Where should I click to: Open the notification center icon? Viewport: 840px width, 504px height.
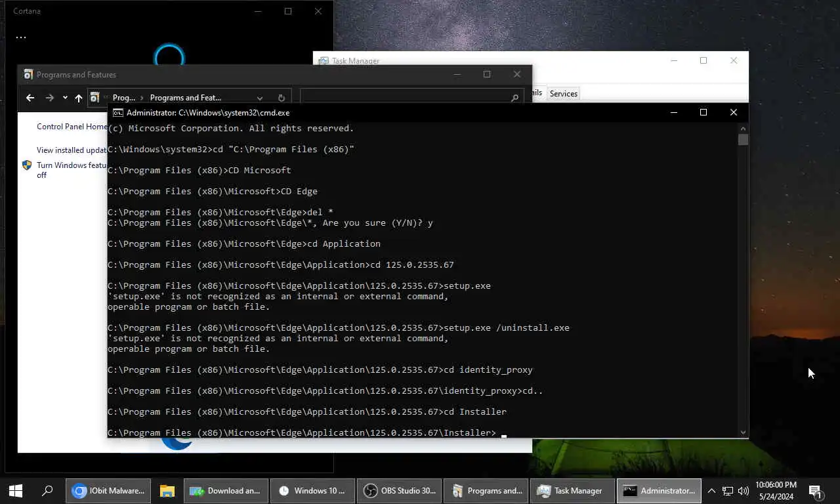click(x=816, y=490)
